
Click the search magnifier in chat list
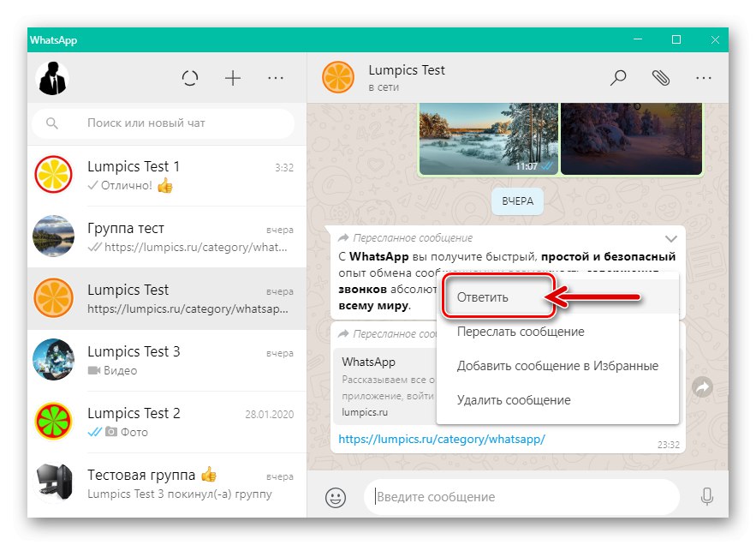(52, 123)
